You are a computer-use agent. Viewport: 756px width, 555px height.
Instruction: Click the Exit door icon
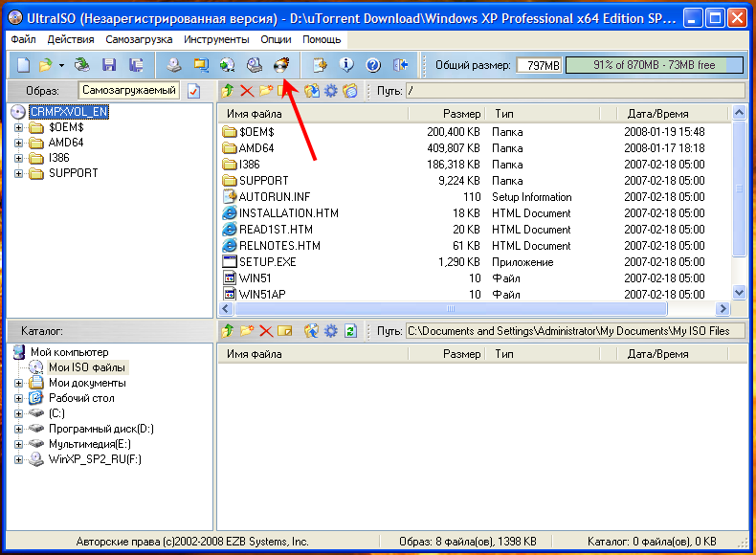(400, 65)
